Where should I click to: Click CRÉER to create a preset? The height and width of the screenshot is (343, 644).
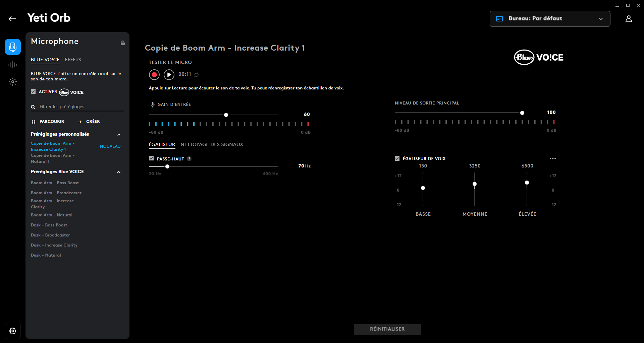point(89,122)
